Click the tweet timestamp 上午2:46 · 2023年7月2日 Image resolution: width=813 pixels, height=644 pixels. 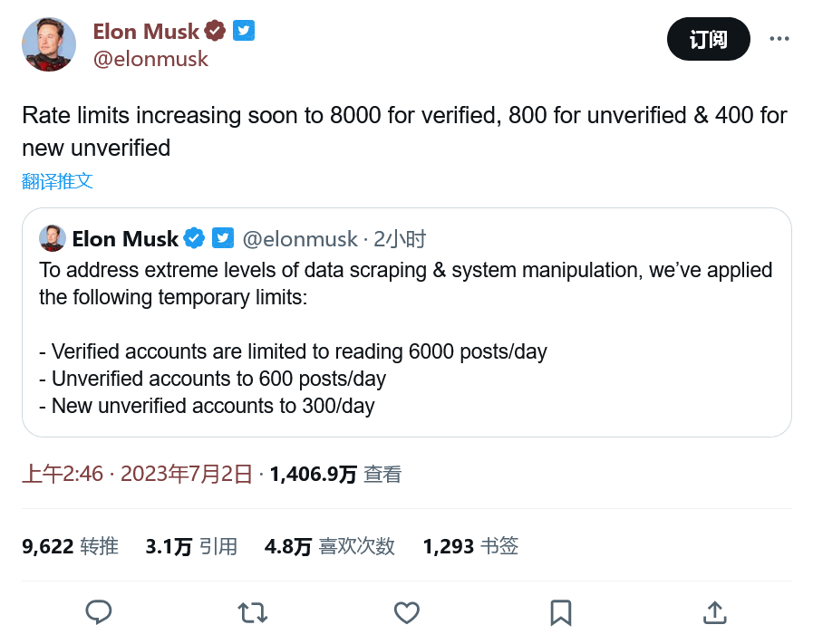[136, 474]
